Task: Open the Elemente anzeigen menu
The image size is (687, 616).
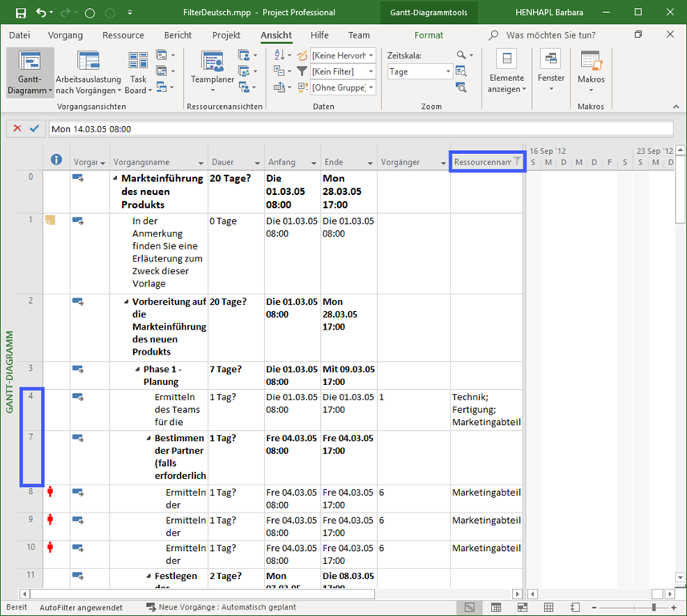Action: (x=507, y=73)
